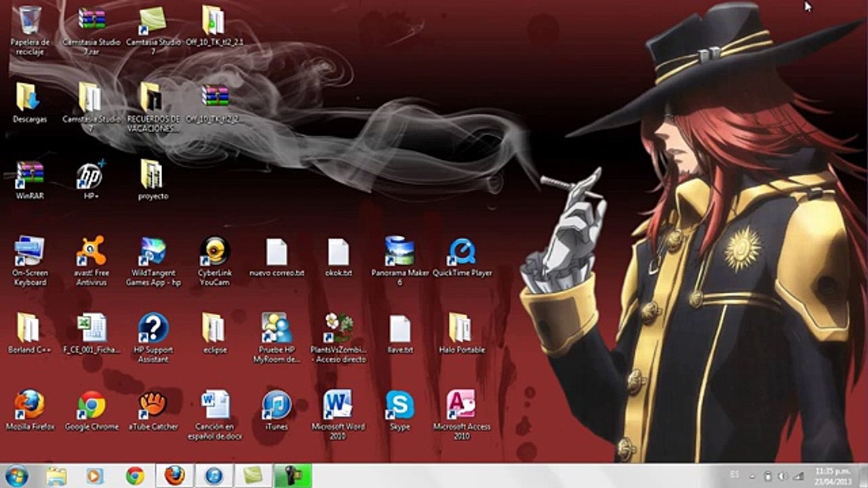Open the volume speaker tray icon
Image resolution: width=868 pixels, height=488 pixels.
[783, 476]
